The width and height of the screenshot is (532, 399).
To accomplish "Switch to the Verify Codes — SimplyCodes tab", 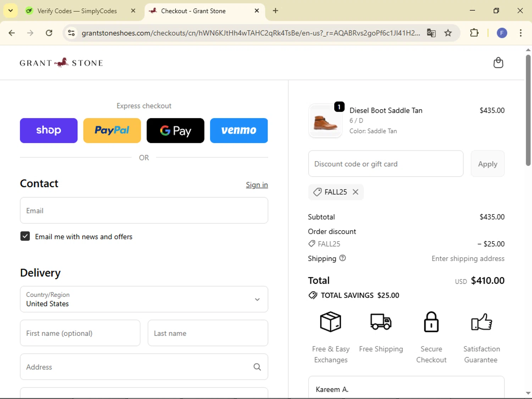I will click(x=77, y=11).
